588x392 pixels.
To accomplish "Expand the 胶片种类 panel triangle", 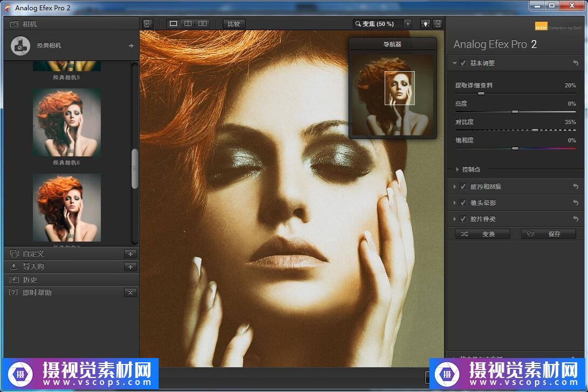I will click(x=455, y=219).
